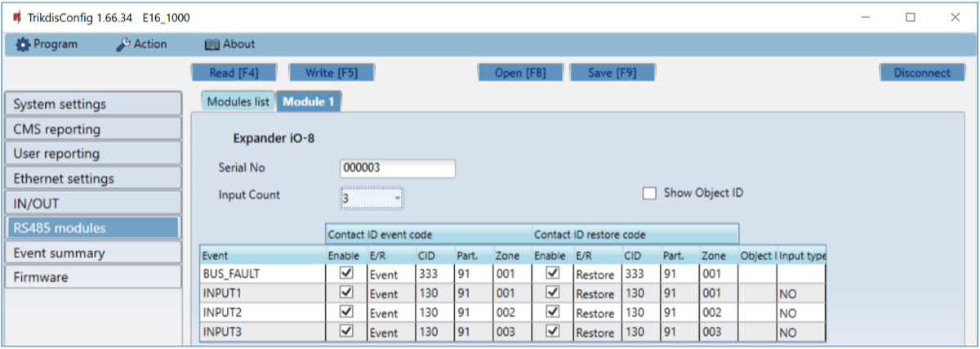Click the TrikdisConfig app icon in title bar

(x=16, y=17)
